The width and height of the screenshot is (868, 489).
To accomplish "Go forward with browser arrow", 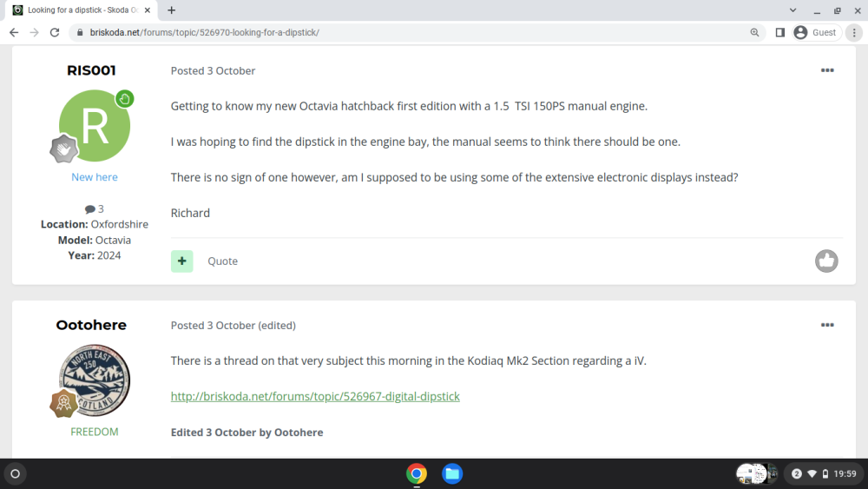I will (35, 33).
